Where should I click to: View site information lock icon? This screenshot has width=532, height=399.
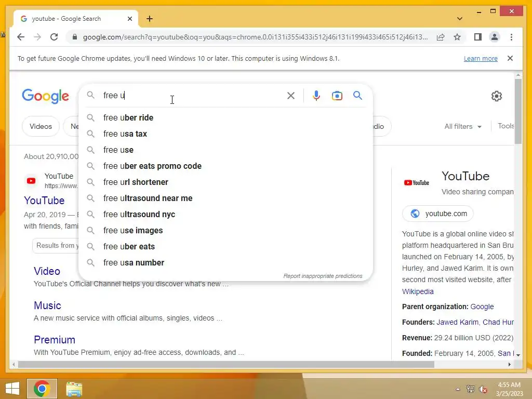[x=75, y=37]
